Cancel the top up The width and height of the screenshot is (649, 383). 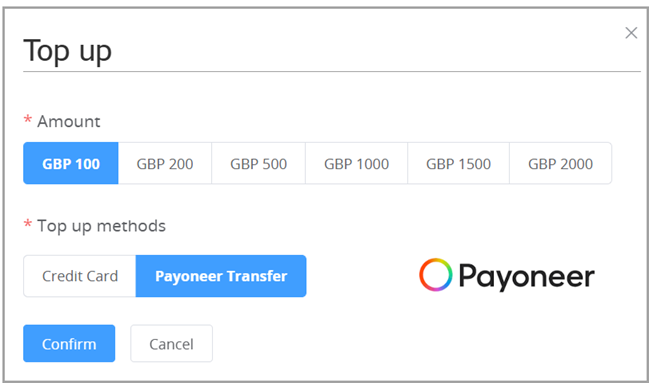pyautogui.click(x=171, y=343)
